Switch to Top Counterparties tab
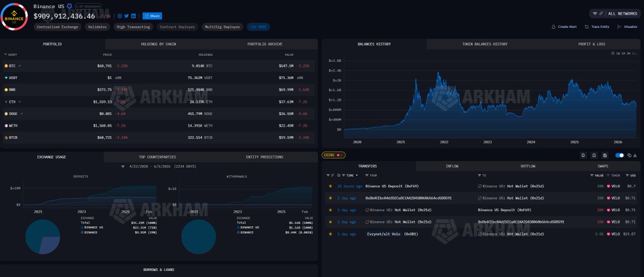Image resolution: width=644 pixels, height=277 pixels. pos(157,157)
